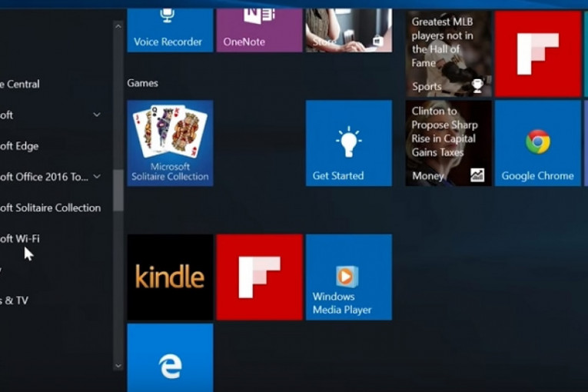Open the Kindle tile
The width and height of the screenshot is (588, 392).
[x=170, y=277]
